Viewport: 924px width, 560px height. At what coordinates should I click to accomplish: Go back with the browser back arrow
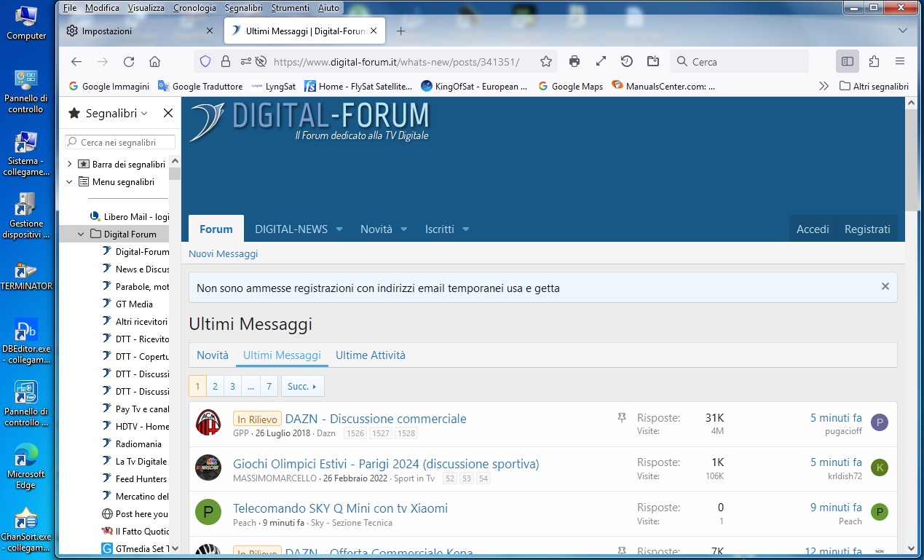[x=76, y=62]
